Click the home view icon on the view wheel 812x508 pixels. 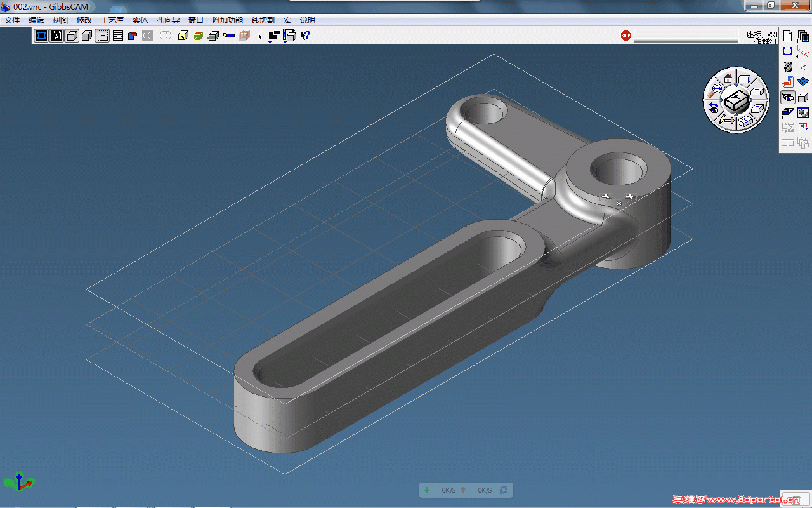coord(728,77)
